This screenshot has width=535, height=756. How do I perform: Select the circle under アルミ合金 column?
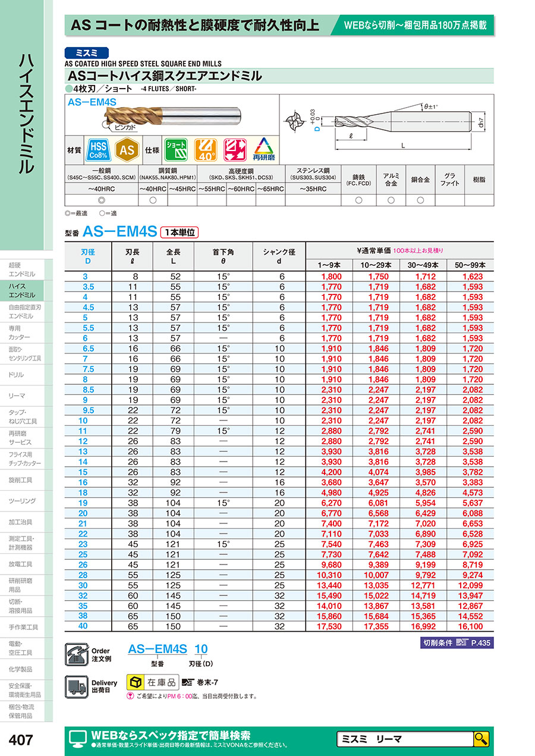coord(390,200)
